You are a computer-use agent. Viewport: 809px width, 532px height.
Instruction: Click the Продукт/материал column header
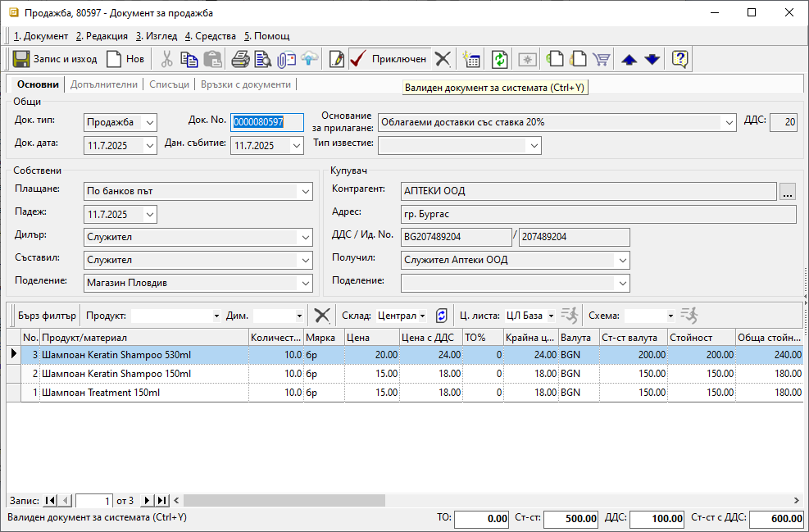(x=144, y=338)
